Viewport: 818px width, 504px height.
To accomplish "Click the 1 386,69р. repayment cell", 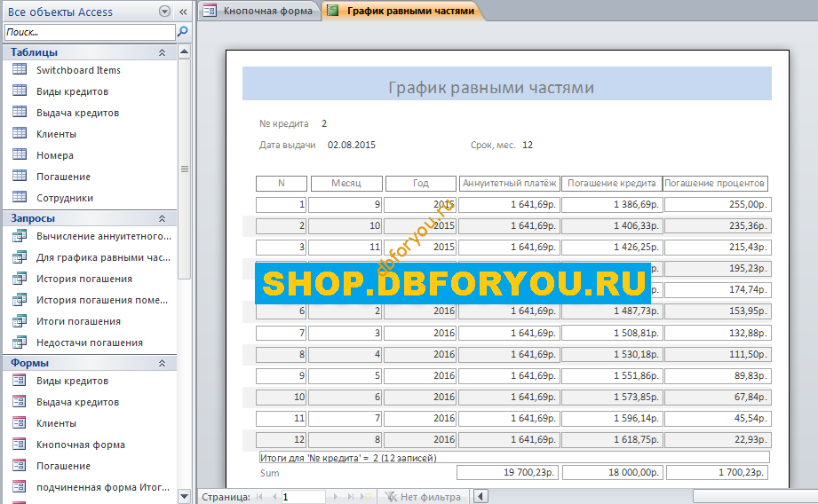I will pos(612,204).
